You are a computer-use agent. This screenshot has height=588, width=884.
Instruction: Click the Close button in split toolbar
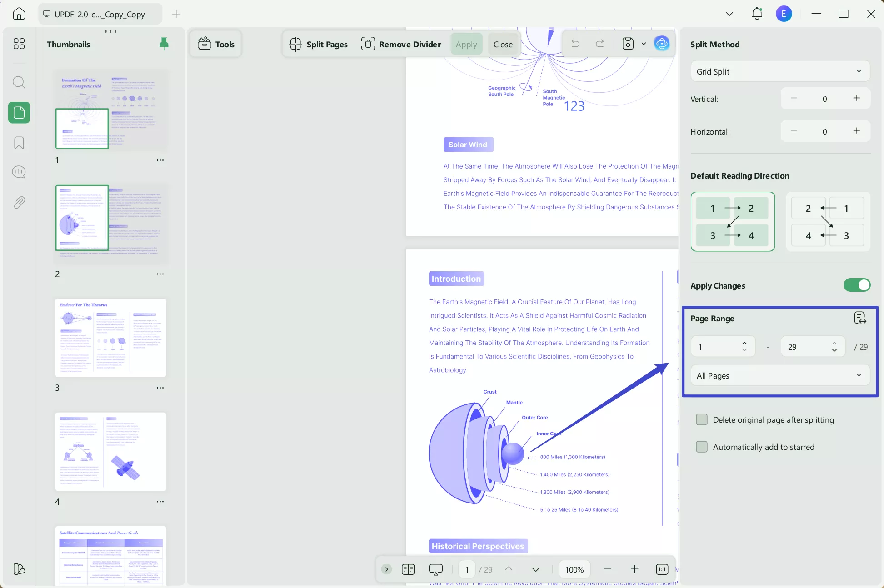click(x=503, y=44)
